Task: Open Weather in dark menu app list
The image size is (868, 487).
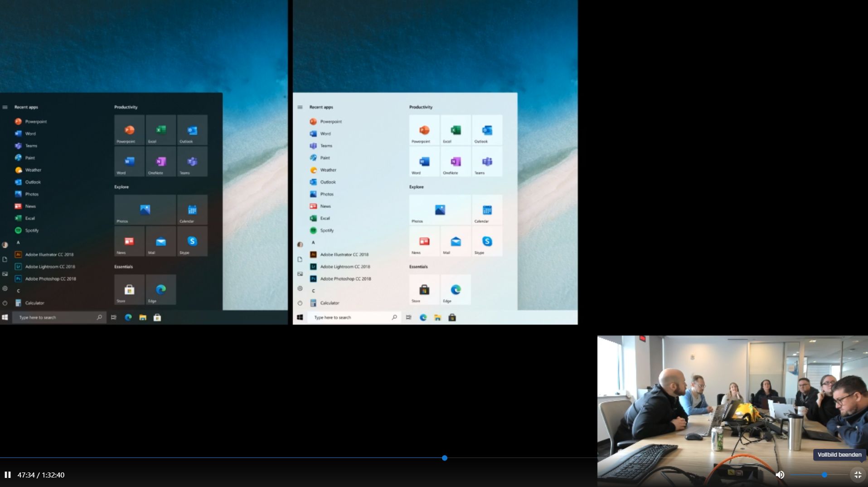Action: point(28,170)
